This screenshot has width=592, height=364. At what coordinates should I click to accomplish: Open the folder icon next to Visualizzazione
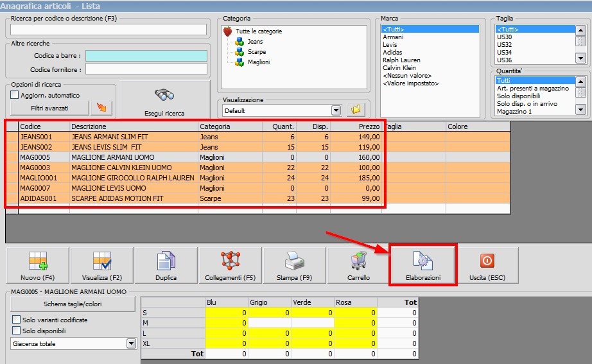tap(356, 110)
